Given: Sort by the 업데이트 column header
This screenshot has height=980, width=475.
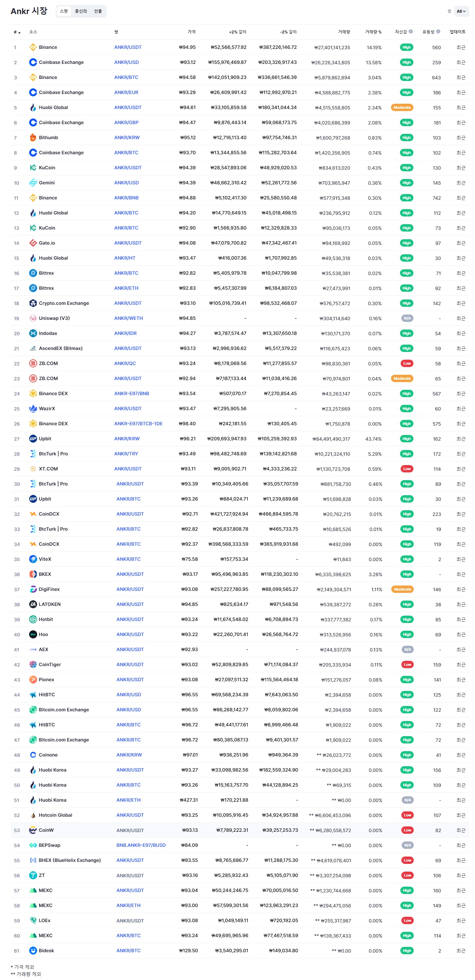Looking at the screenshot, I should [458, 32].
